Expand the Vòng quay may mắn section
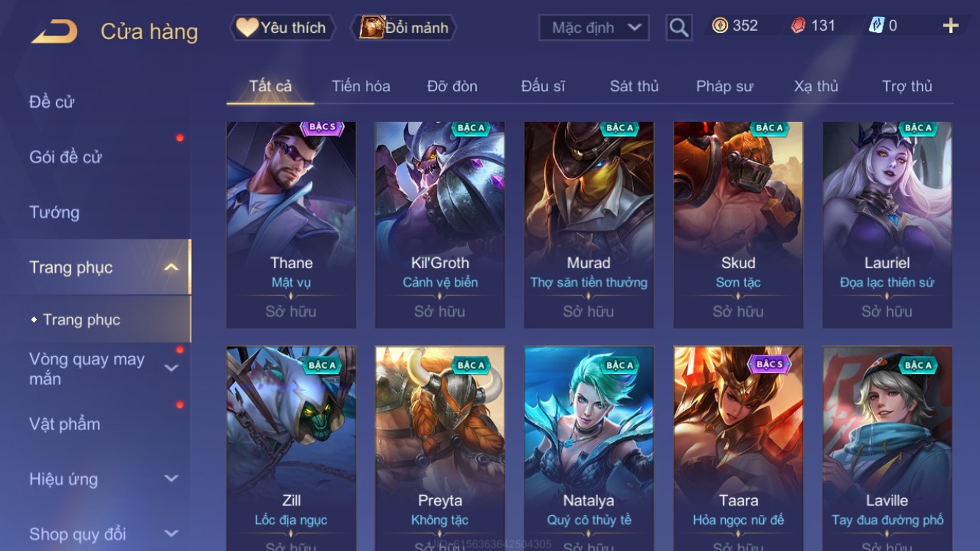The image size is (980, 551). pyautogui.click(x=171, y=368)
